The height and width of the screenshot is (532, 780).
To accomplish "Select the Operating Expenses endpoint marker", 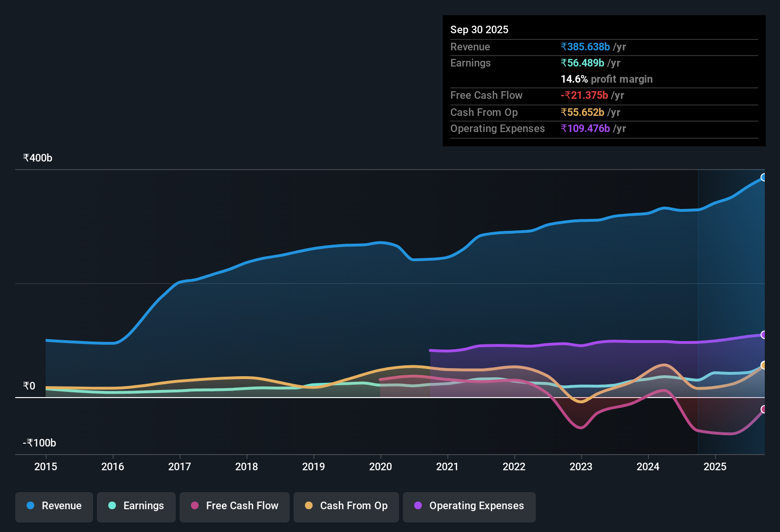I will tap(764, 335).
